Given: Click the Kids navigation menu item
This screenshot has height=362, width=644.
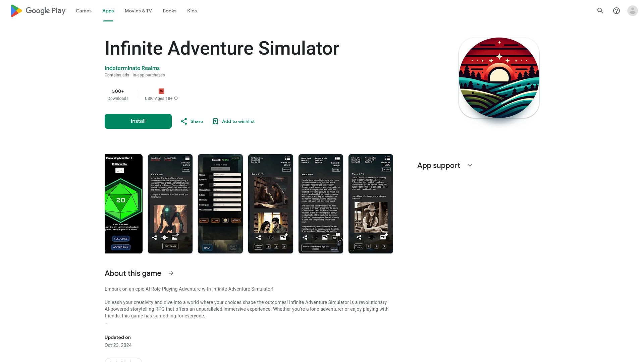Looking at the screenshot, I should click(192, 11).
